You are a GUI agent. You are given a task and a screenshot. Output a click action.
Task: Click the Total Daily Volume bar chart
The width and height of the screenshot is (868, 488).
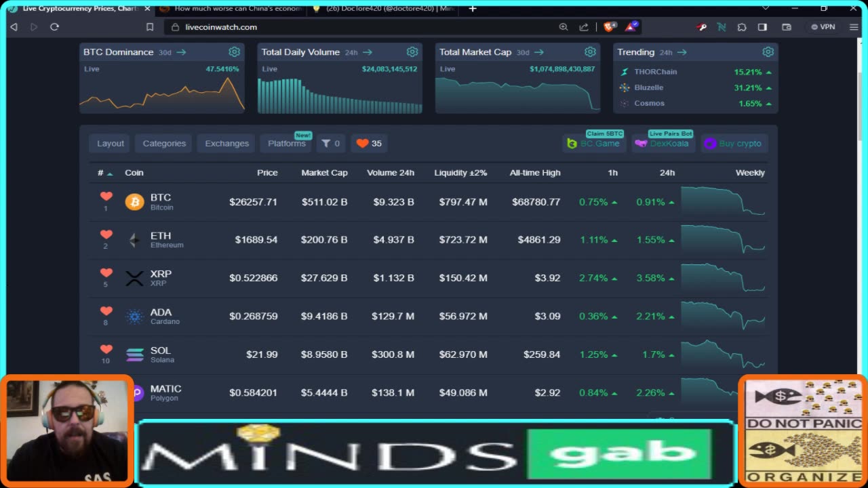click(340, 95)
